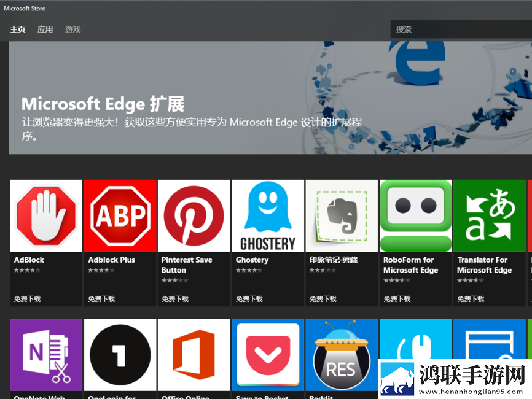
Task: Click 免费下载 under Ghostery
Action: coord(249,299)
